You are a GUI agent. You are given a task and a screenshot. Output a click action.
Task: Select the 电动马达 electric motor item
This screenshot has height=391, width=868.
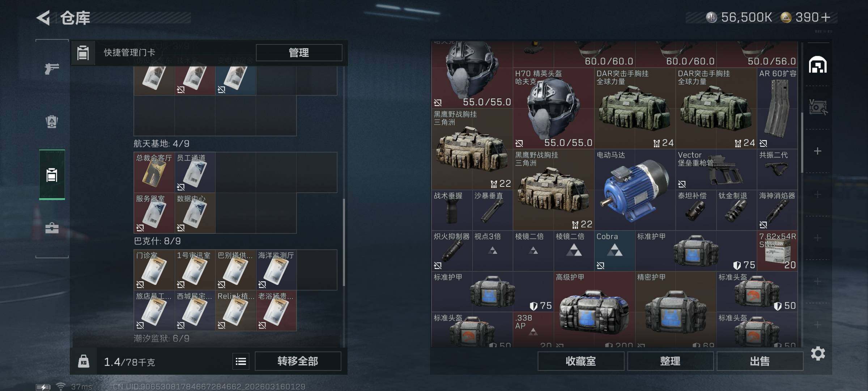(635, 190)
